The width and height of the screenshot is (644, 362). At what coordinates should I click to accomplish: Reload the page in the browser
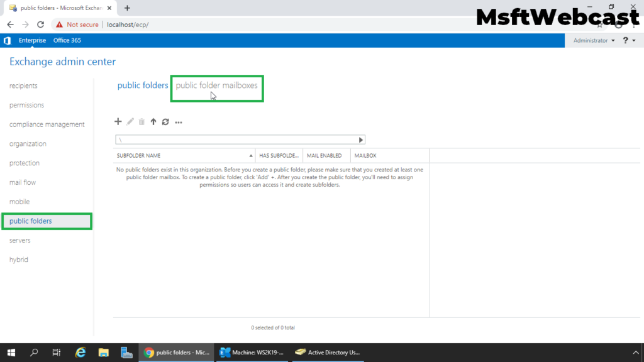(40, 25)
